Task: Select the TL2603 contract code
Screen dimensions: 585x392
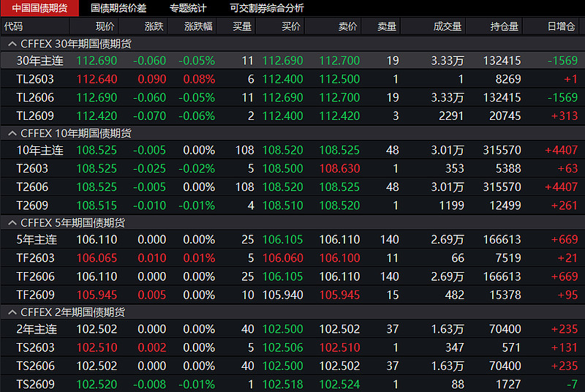Action: [x=35, y=79]
